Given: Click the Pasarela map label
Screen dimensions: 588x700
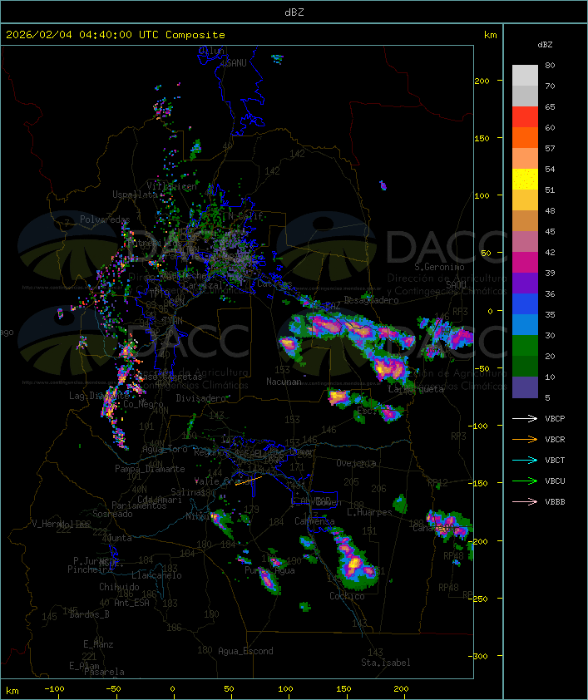Looking at the screenshot, I should [x=104, y=672].
